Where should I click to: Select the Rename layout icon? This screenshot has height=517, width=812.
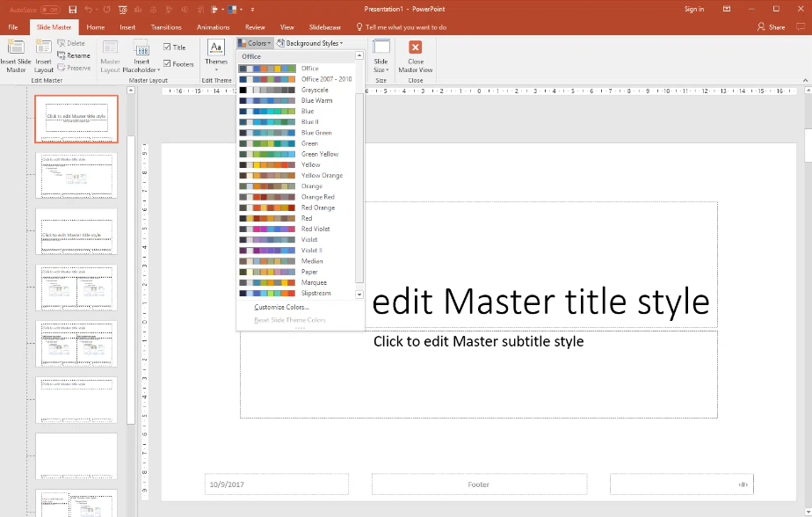77,55
